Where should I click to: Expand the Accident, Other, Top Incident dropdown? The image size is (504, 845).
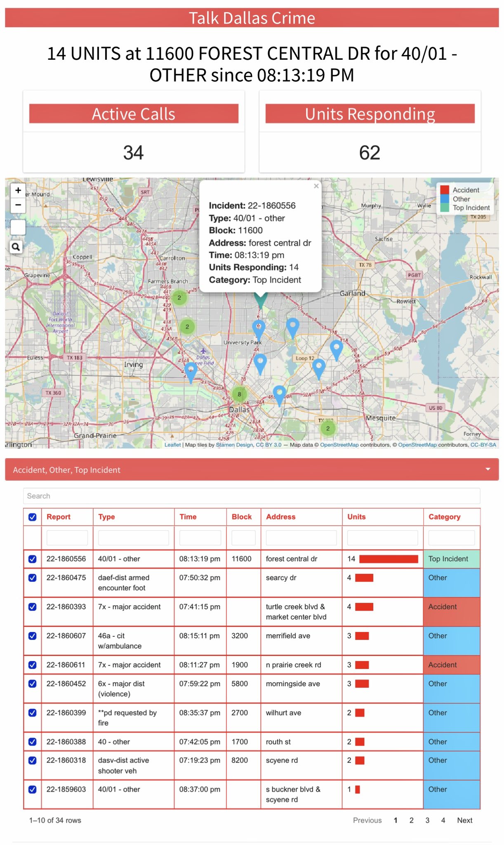252,470
